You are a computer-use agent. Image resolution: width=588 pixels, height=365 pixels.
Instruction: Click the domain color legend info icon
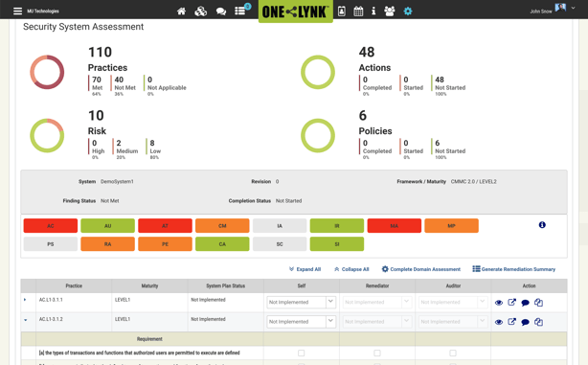tap(542, 225)
